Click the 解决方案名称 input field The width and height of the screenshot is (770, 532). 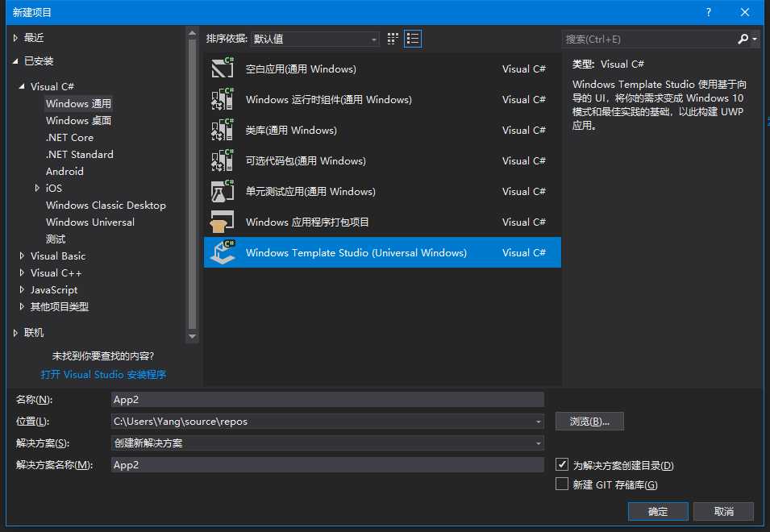[327, 465]
